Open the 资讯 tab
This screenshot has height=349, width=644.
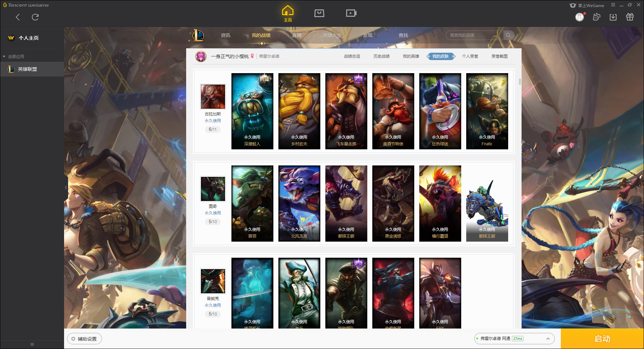click(225, 35)
